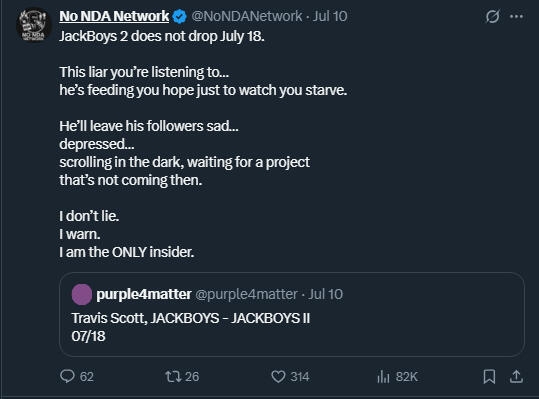
Task: Click the share upload icon
Action: 516,376
